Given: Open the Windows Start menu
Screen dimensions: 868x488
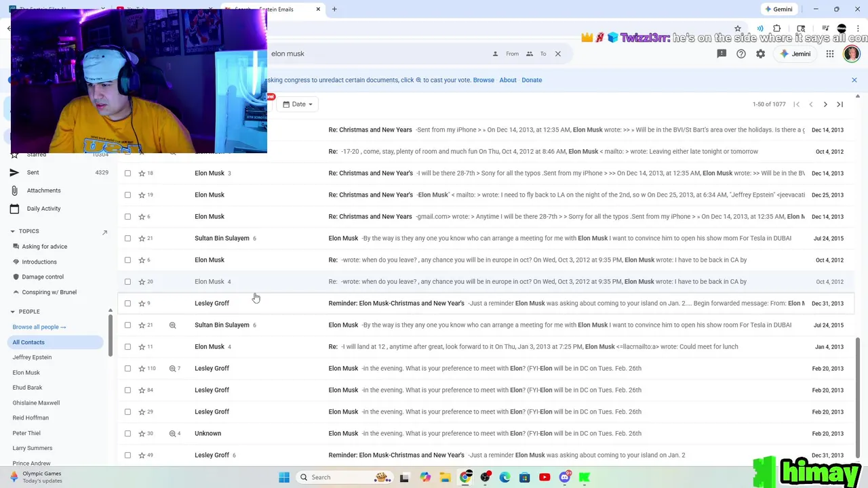Looking at the screenshot, I should [x=284, y=477].
